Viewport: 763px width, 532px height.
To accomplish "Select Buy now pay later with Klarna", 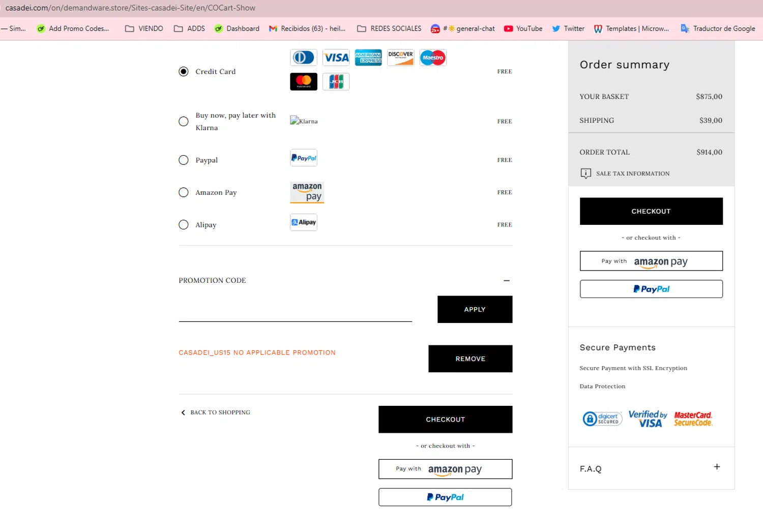I will (184, 122).
